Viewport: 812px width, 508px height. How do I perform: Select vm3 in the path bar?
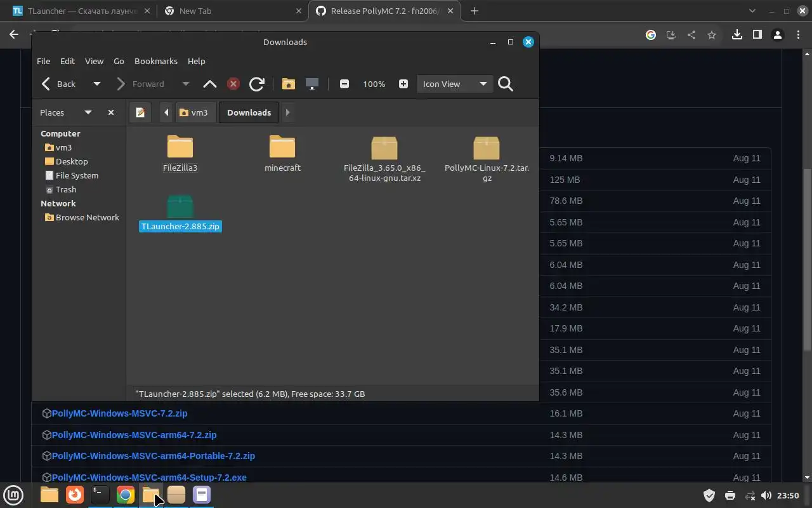194,112
